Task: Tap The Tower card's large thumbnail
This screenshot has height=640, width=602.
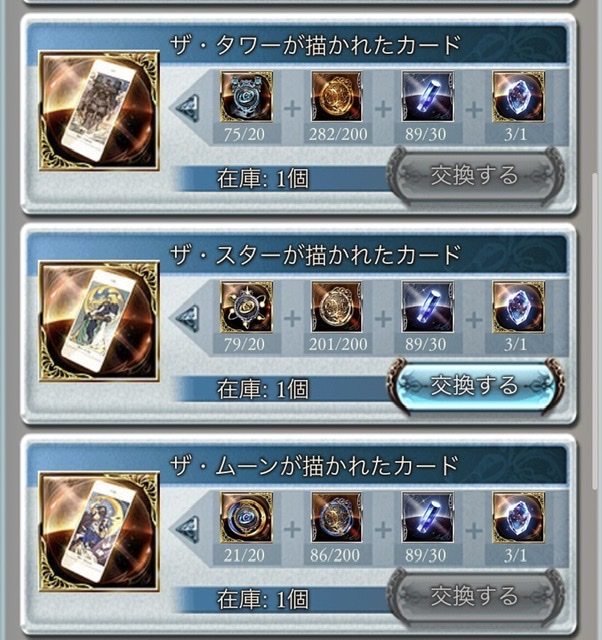Action: (x=99, y=110)
